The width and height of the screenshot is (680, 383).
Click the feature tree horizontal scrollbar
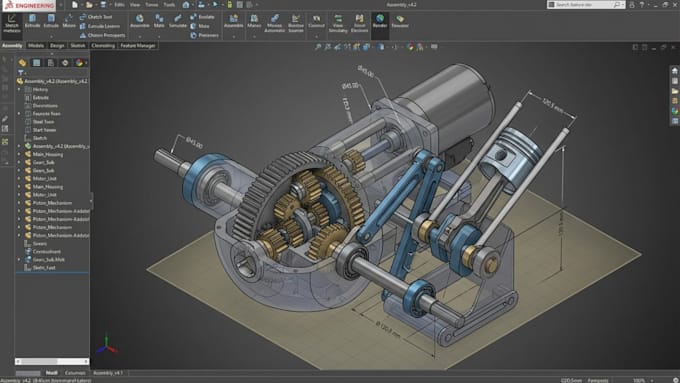[52, 361]
